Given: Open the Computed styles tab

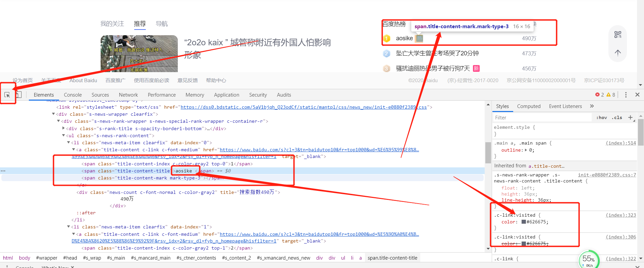Looking at the screenshot, I should click(529, 106).
